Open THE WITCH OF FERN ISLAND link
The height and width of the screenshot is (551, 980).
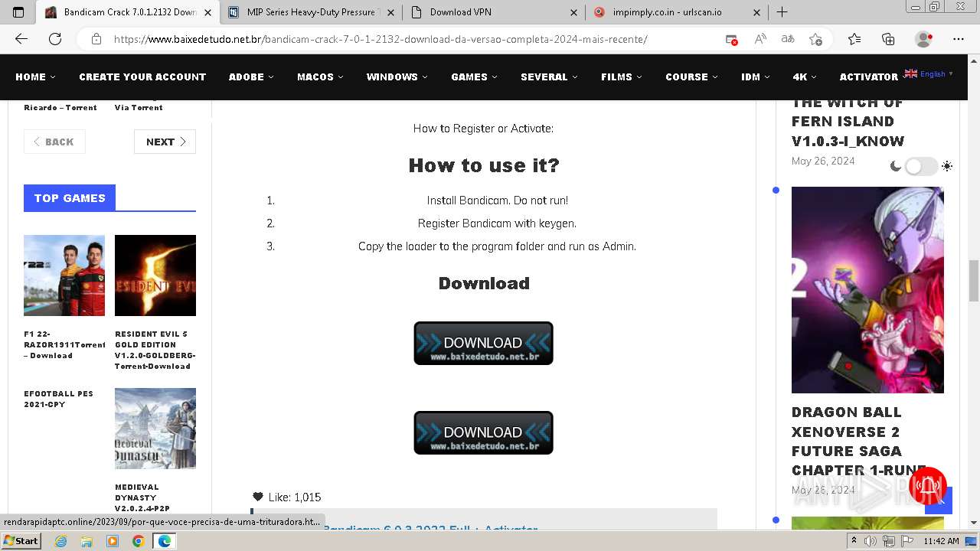click(x=848, y=122)
